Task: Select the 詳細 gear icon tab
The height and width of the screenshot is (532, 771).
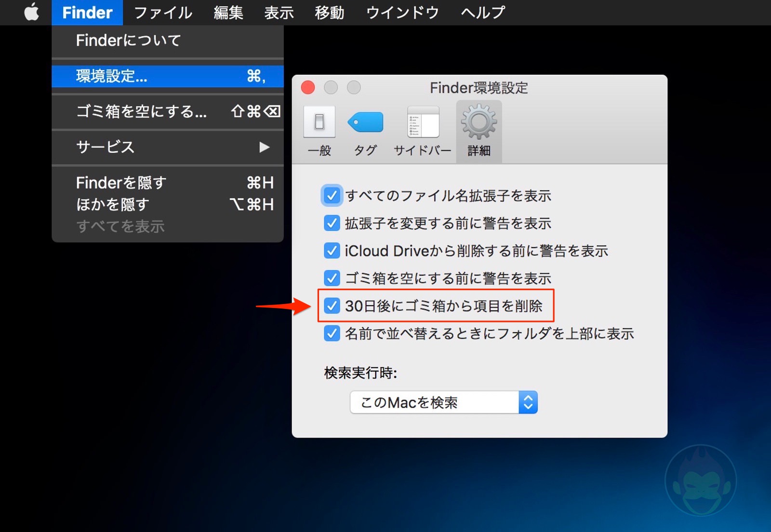Action: [x=479, y=131]
